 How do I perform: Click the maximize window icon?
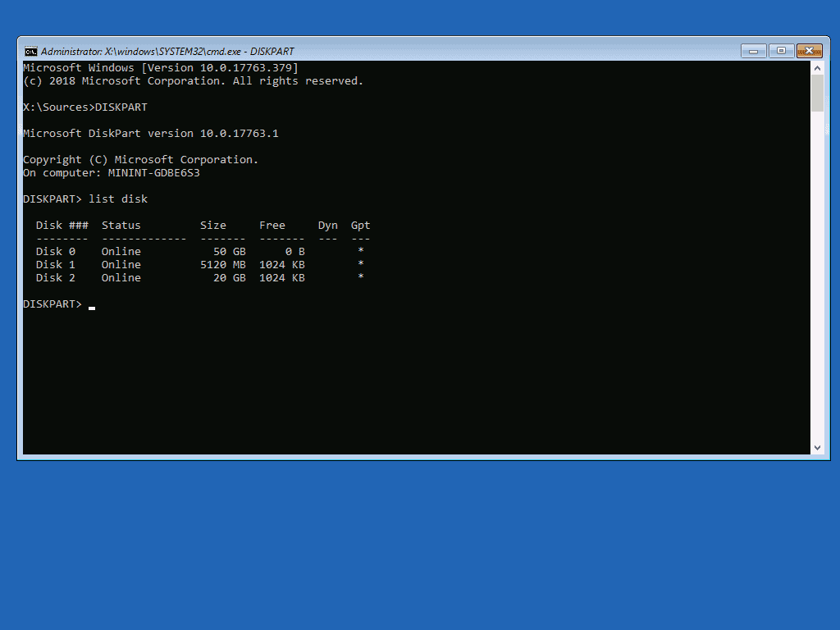(781, 50)
